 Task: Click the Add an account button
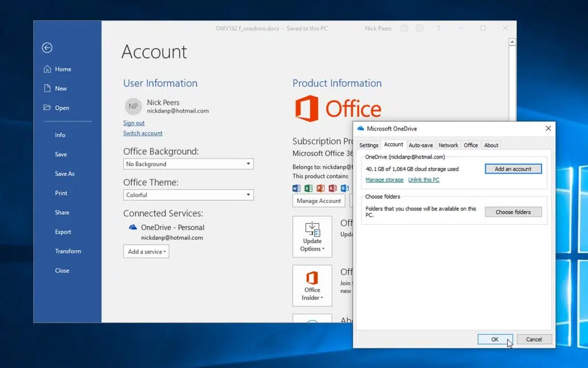pos(513,169)
